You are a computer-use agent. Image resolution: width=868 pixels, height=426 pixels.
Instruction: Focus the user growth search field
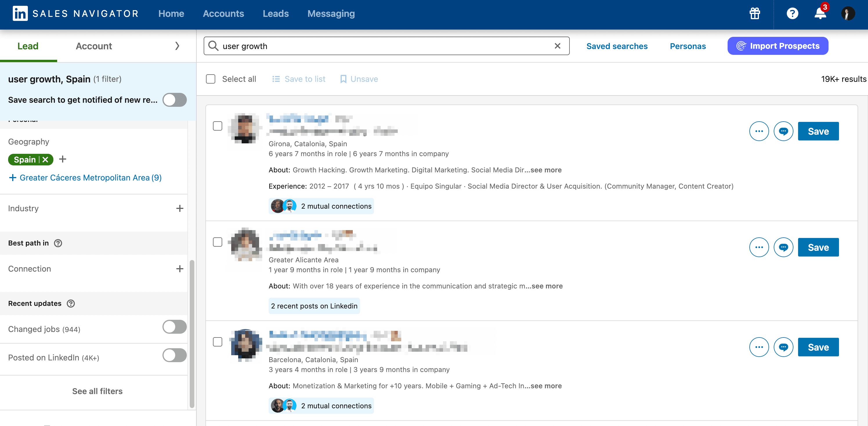(x=386, y=46)
